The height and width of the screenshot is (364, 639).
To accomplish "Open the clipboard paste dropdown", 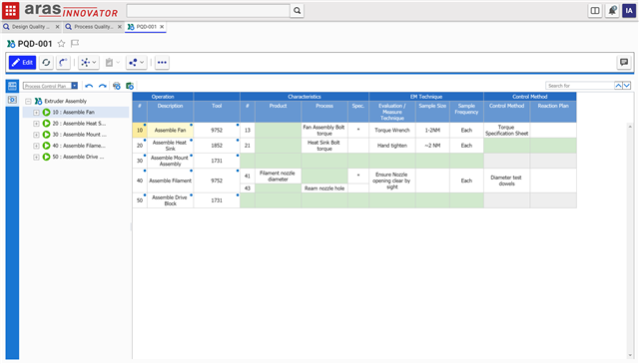I will click(112, 62).
